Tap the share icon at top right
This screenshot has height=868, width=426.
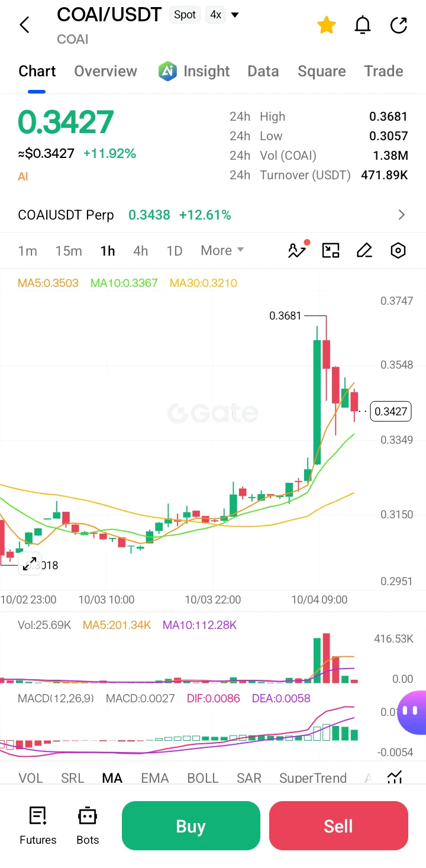pos(399,25)
